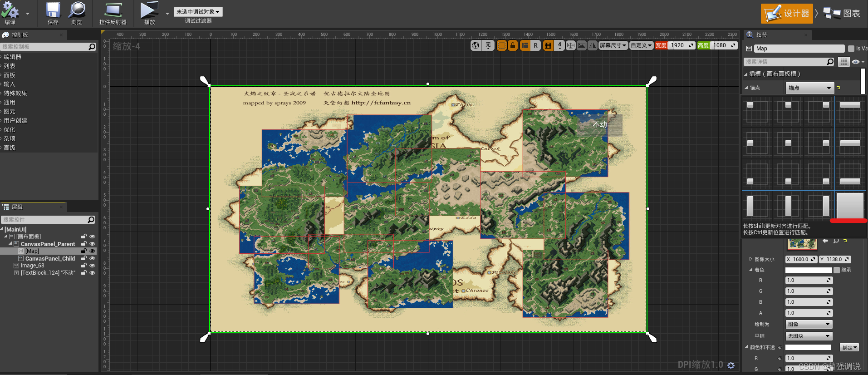Start Play (播放) from the toolbar

(149, 13)
